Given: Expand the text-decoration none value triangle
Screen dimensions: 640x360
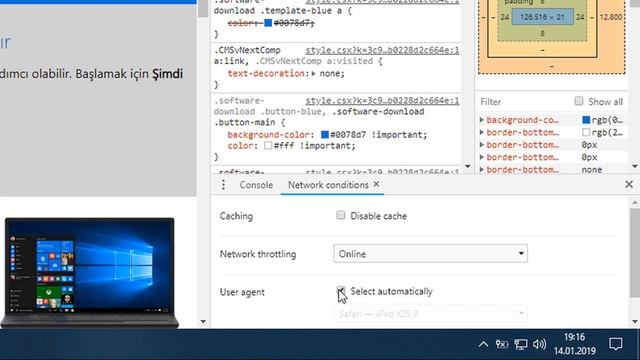Looking at the screenshot, I should coord(313,74).
